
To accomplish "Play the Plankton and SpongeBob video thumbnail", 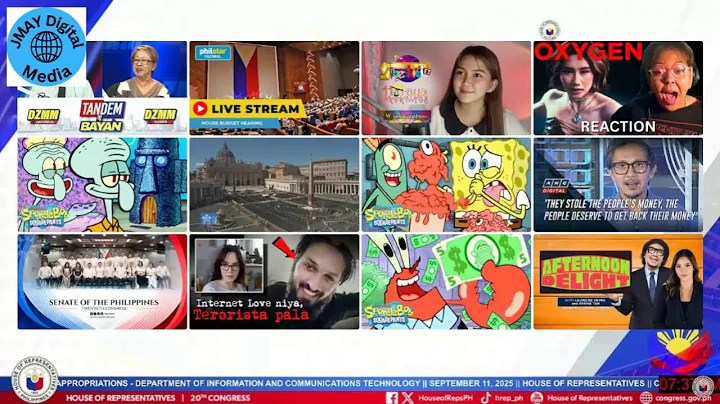I will pos(446,185).
